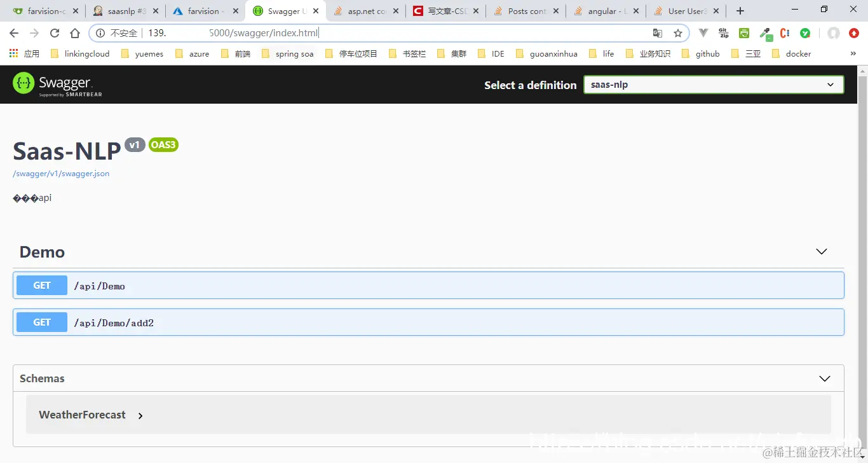Collapse the Demo section chevron
The width and height of the screenshot is (868, 463).
[x=822, y=252]
